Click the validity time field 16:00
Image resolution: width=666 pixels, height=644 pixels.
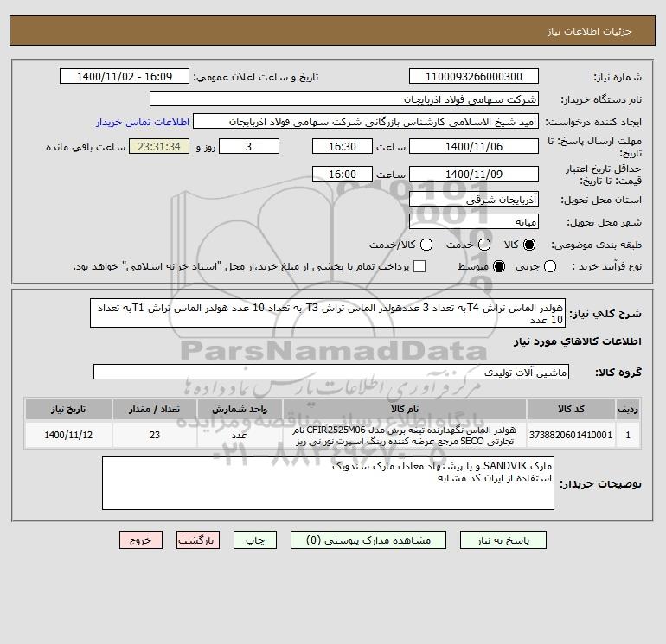coord(343,174)
